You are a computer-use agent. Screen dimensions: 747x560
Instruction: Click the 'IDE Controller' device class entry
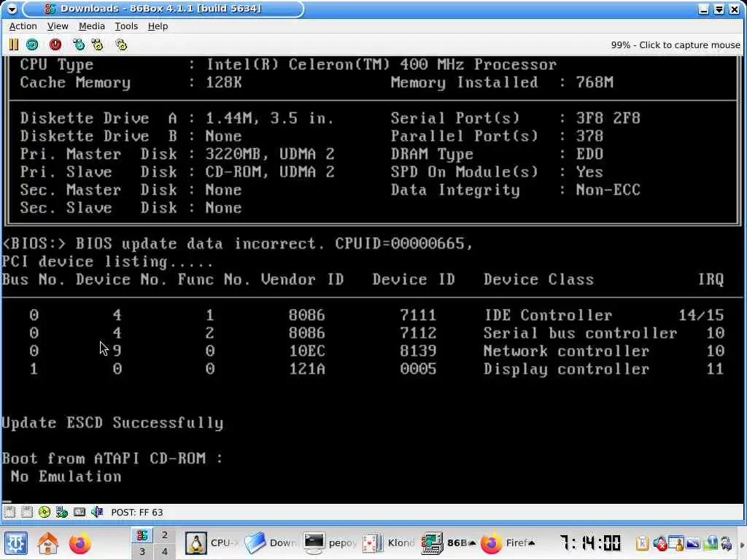[549, 315]
